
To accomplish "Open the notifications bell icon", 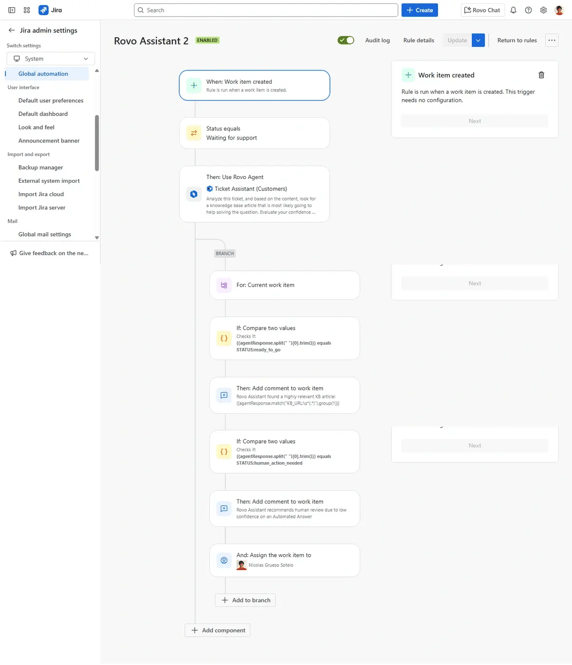I will pos(513,10).
